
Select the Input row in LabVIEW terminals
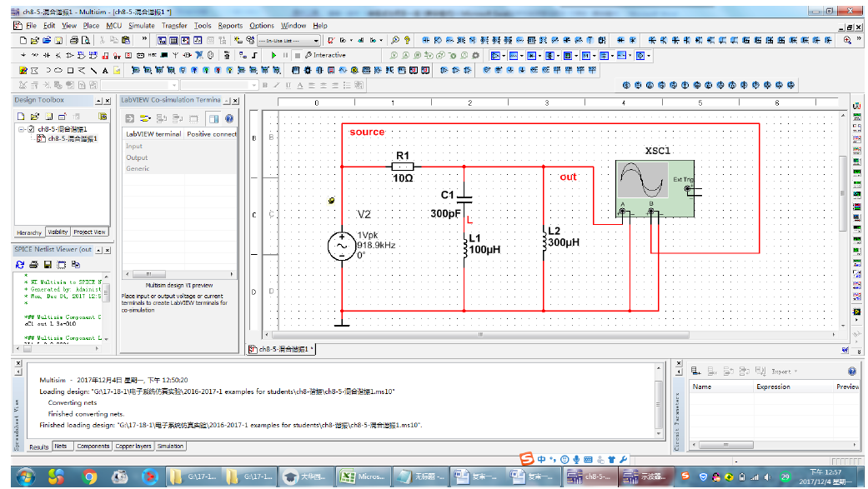[x=179, y=146]
